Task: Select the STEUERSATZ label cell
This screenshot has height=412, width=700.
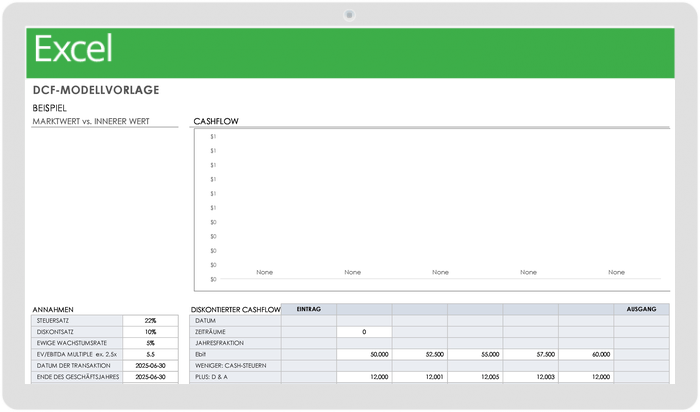Action: pyautogui.click(x=77, y=320)
